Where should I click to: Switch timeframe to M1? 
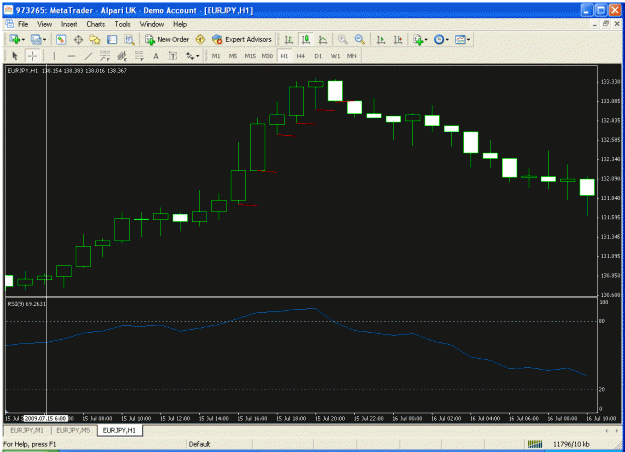pos(216,56)
